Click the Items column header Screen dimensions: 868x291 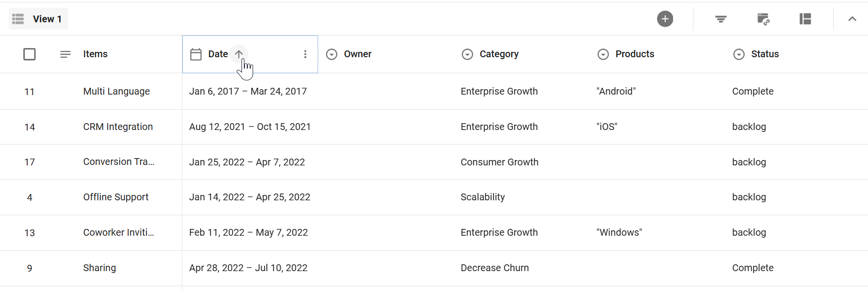(x=95, y=54)
